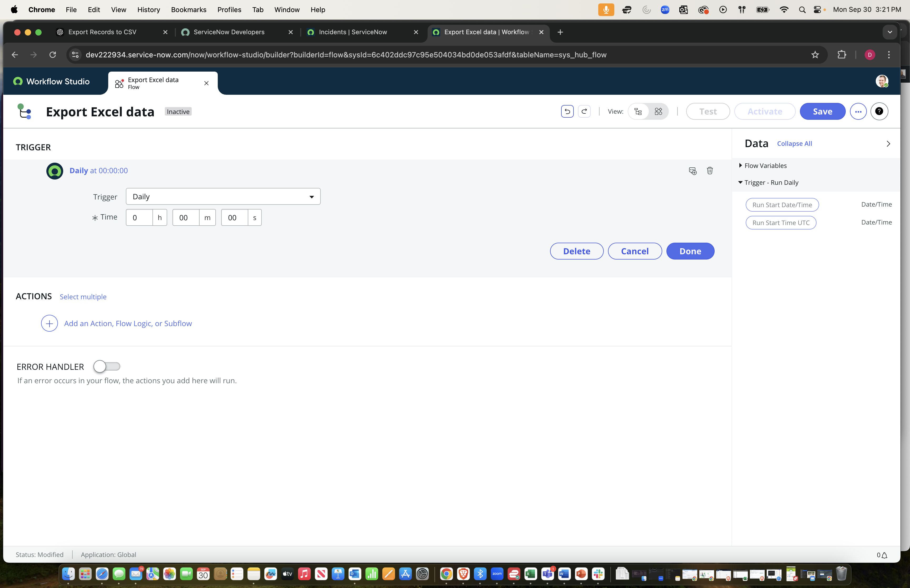Viewport: 910px width, 588px height.
Task: Switch to tree list view icon
Action: [638, 112]
